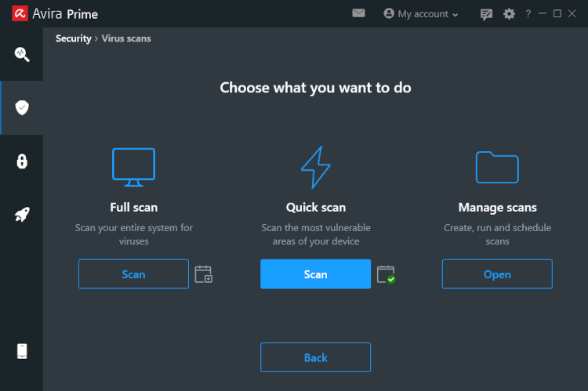Click the Avira logo in title bar
588x391 pixels.
click(x=20, y=14)
